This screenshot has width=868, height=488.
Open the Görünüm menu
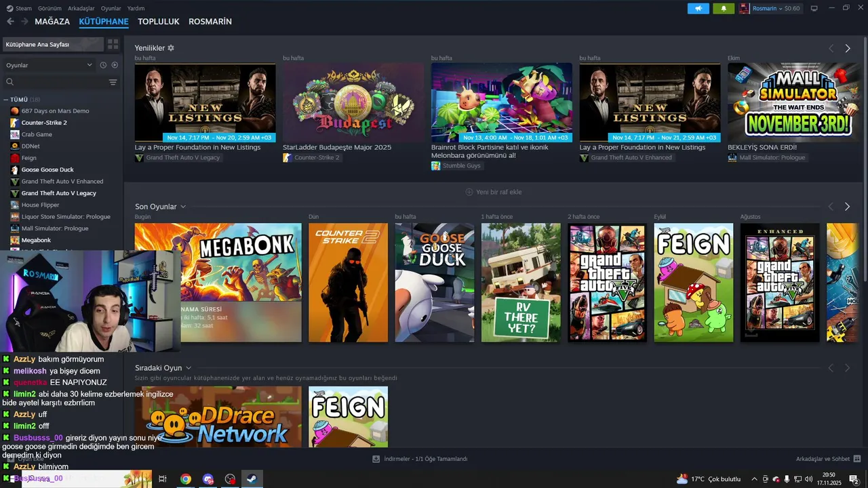(x=50, y=8)
